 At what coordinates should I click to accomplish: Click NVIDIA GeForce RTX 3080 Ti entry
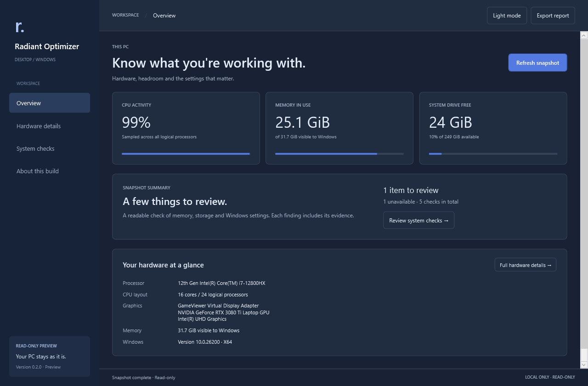click(x=223, y=312)
